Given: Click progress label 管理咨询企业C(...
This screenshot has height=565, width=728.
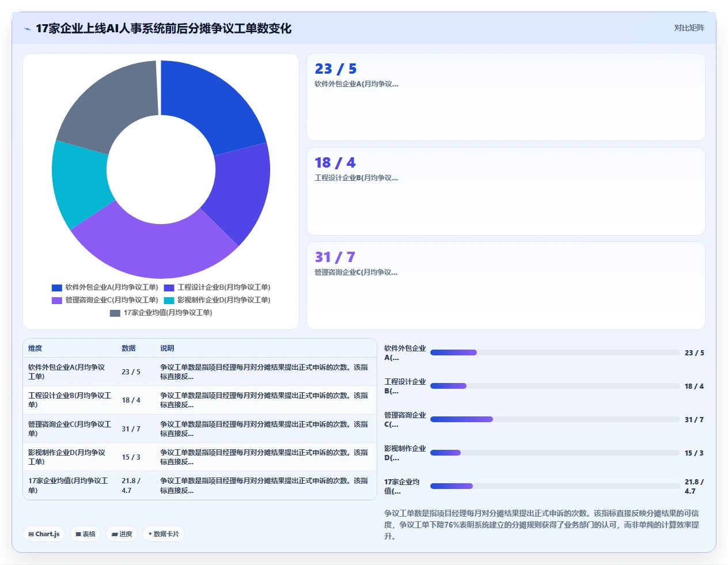Looking at the screenshot, I should [x=405, y=420].
